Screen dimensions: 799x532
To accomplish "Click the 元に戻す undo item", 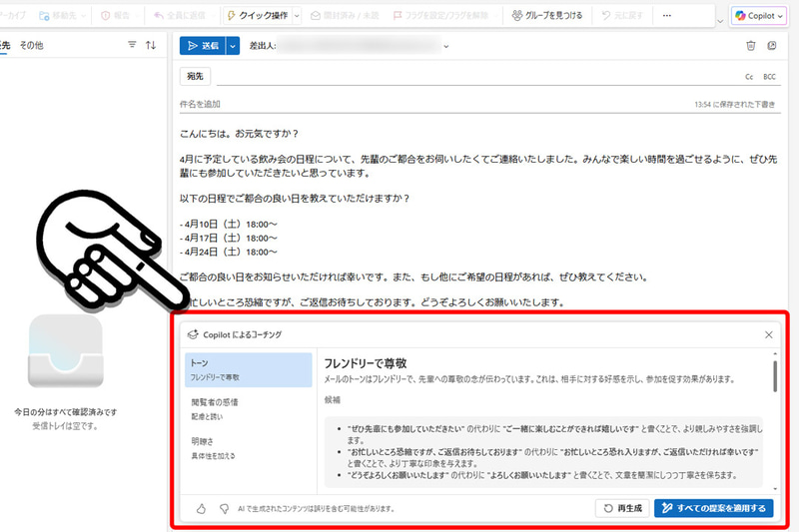I will point(622,16).
